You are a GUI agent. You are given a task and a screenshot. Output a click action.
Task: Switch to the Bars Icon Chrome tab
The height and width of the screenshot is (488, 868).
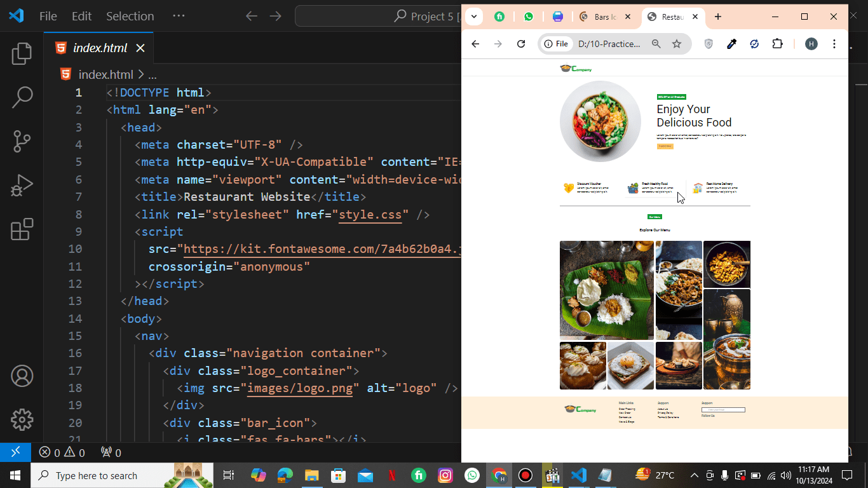604,17
